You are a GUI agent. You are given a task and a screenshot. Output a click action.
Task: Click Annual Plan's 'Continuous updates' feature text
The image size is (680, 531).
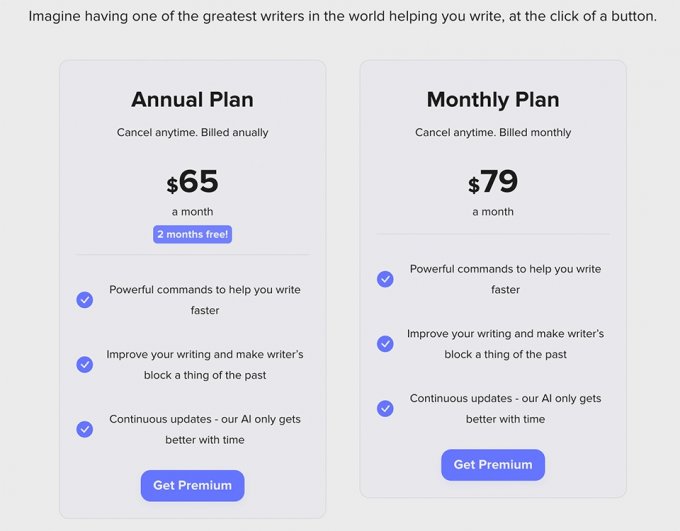205,429
